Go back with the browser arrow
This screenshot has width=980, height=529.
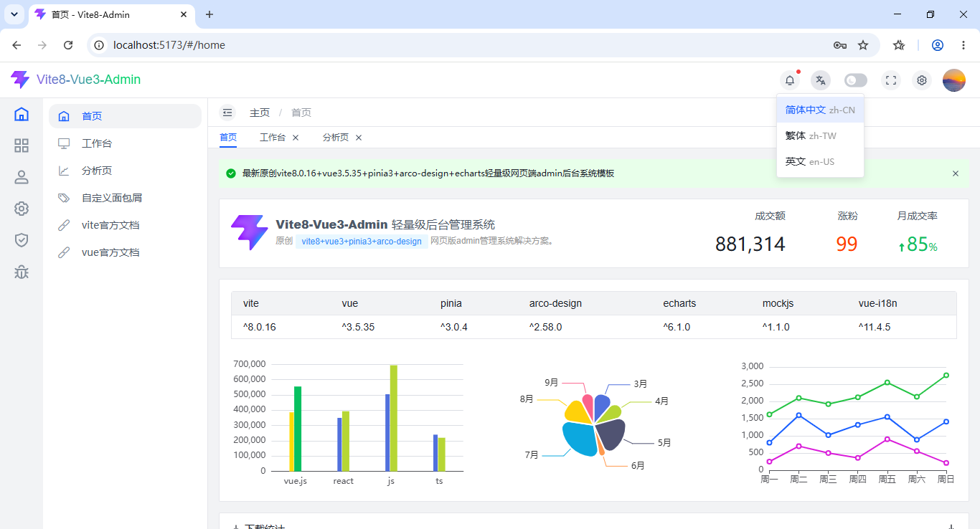tap(17, 45)
